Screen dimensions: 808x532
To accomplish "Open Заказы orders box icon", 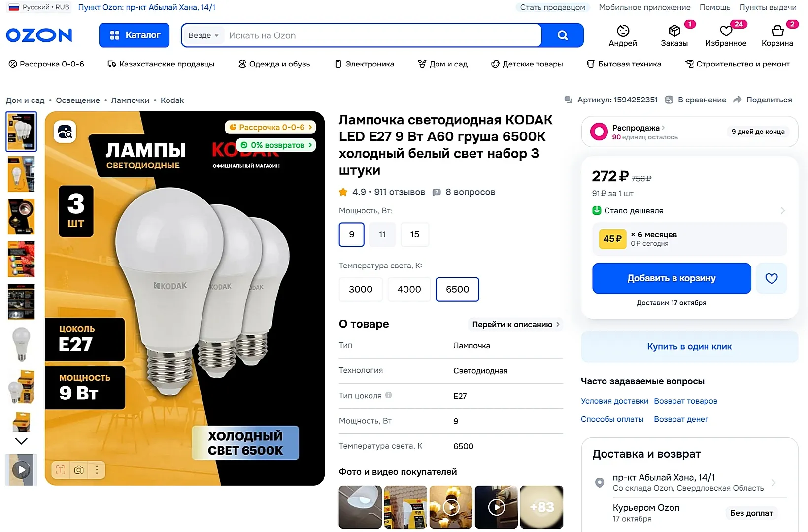I will [674, 32].
